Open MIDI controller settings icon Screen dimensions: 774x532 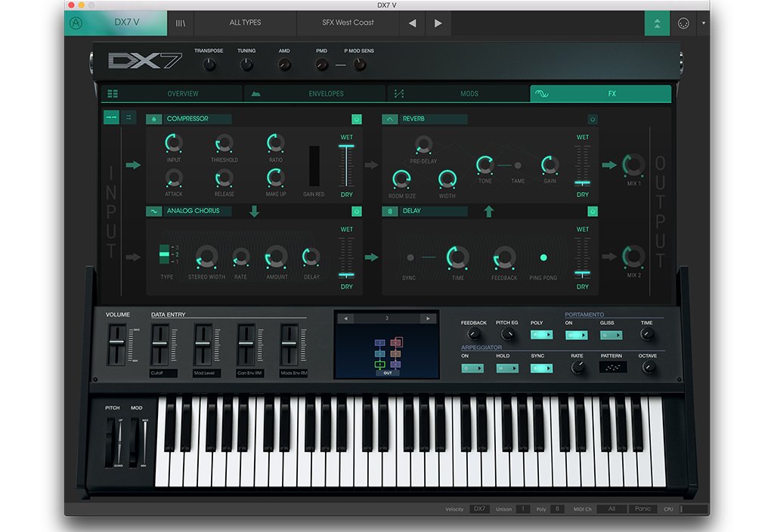pos(683,23)
